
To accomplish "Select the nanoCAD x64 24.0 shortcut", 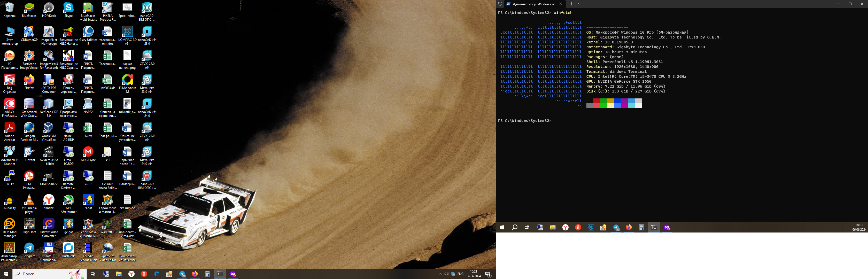I will (147, 108).
